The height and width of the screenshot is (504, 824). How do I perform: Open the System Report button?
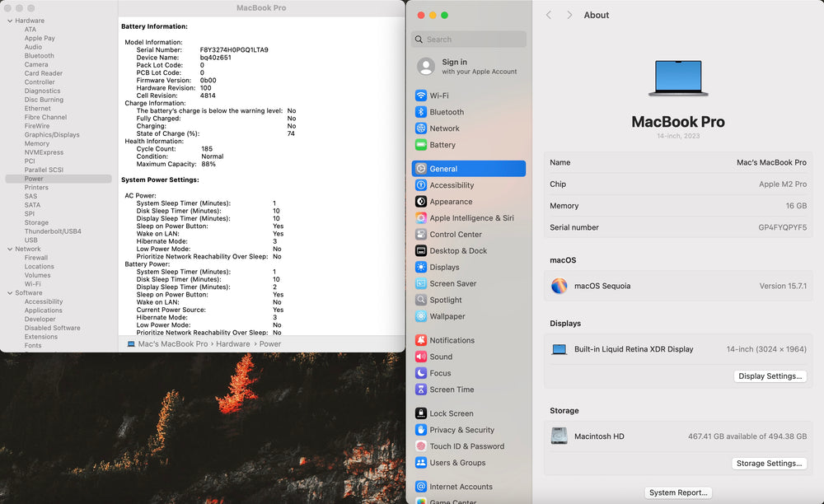[x=678, y=492]
